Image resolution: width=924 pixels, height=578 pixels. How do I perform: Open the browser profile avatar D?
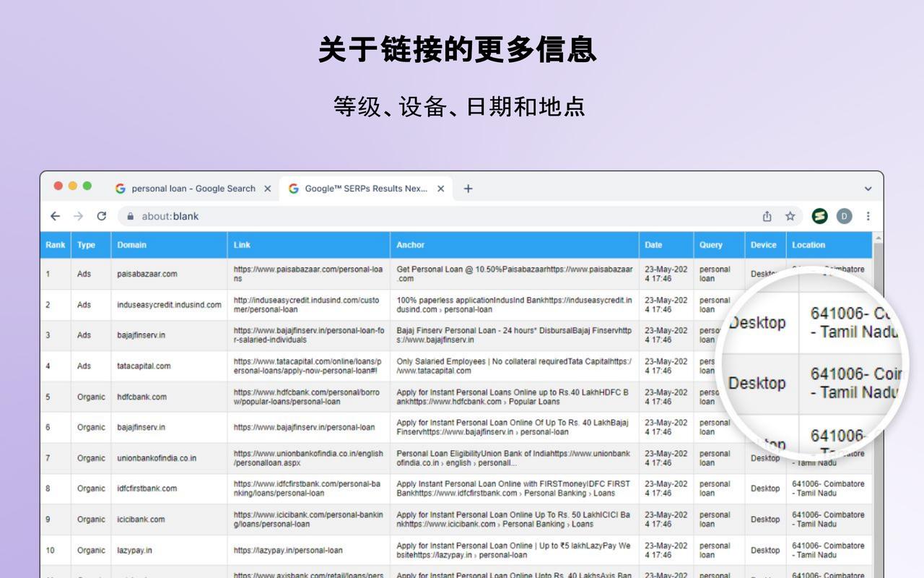point(843,215)
